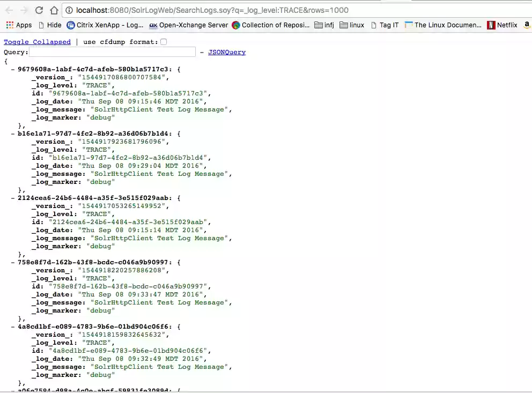
Task: Collapse the 758e8f7d log entry
Action: click(x=12, y=262)
